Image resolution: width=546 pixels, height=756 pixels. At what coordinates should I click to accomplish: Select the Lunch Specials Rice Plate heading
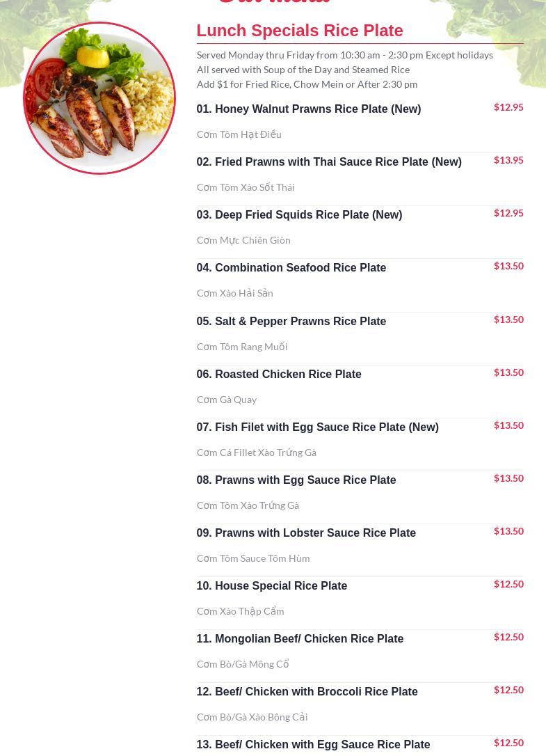click(x=300, y=31)
